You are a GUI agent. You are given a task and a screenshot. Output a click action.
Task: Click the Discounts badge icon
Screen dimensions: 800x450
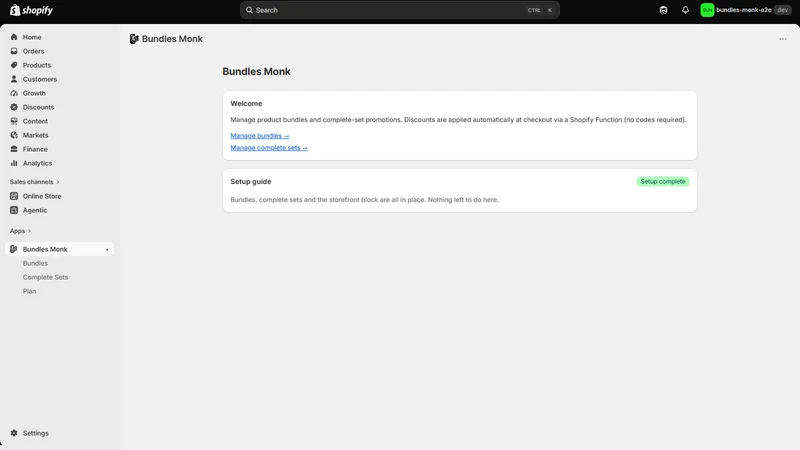14,107
